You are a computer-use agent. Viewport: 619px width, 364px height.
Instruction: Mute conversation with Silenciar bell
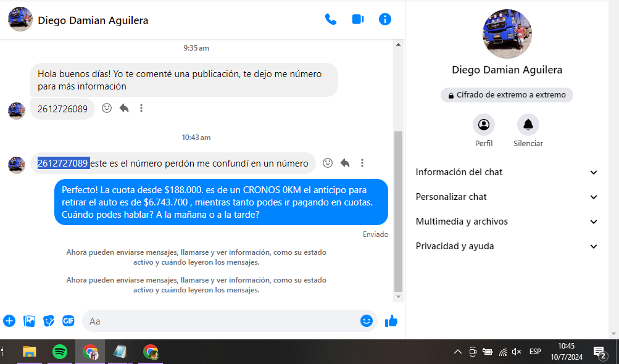(x=528, y=125)
